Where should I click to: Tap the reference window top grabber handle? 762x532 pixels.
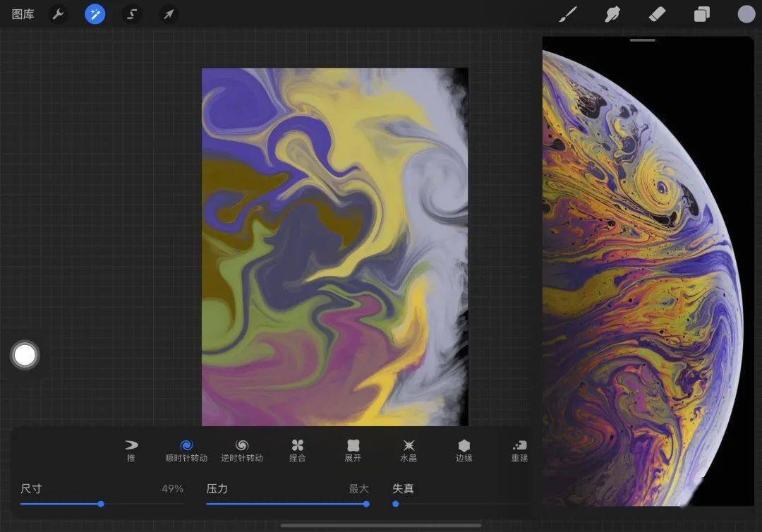(x=643, y=40)
